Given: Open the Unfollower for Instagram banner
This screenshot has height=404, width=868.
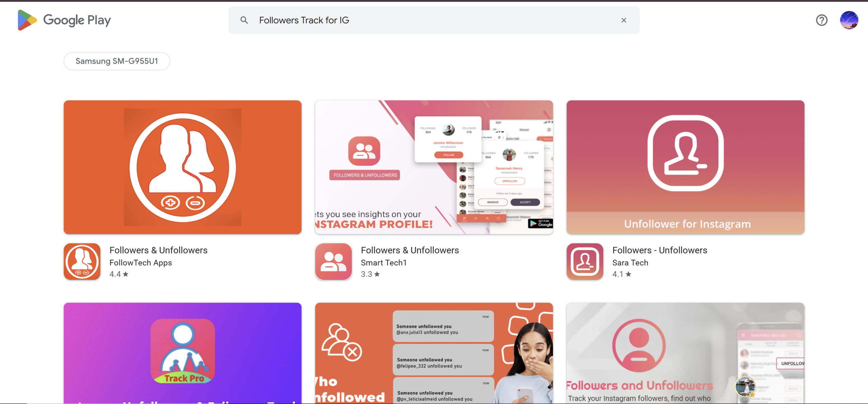Looking at the screenshot, I should 685,167.
